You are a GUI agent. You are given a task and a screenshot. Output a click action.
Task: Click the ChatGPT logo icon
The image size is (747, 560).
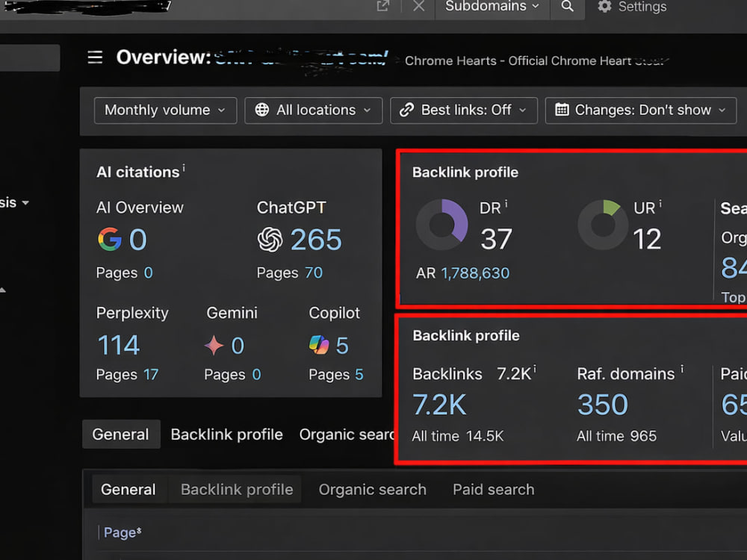(x=270, y=239)
